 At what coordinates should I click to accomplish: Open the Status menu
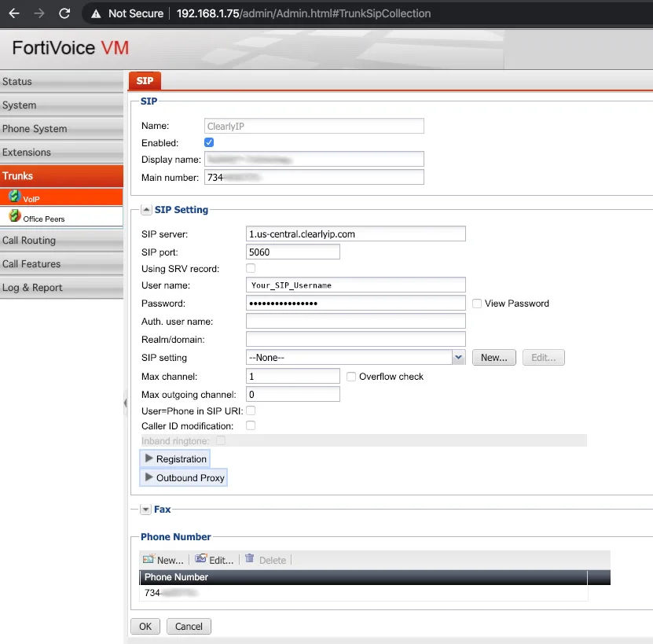coord(61,82)
